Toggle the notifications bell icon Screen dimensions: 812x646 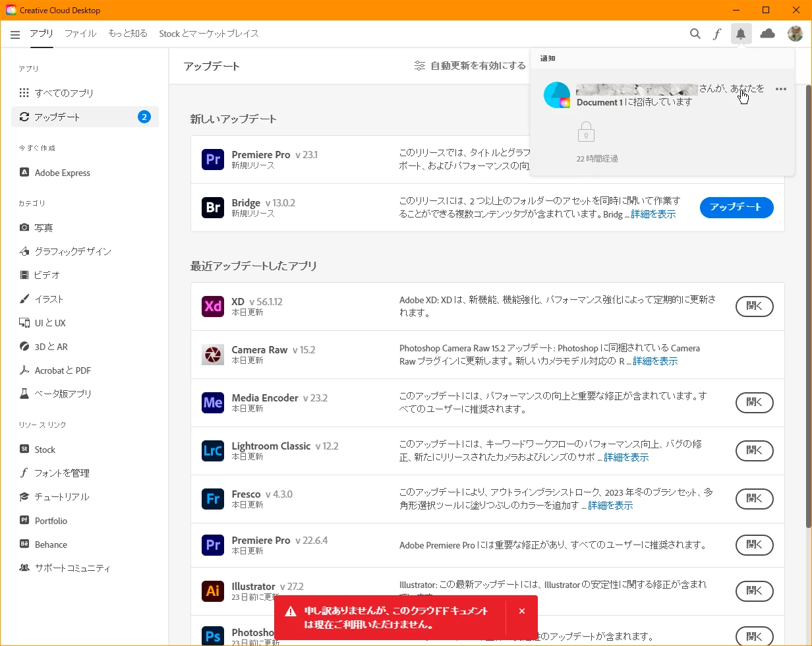(x=741, y=34)
